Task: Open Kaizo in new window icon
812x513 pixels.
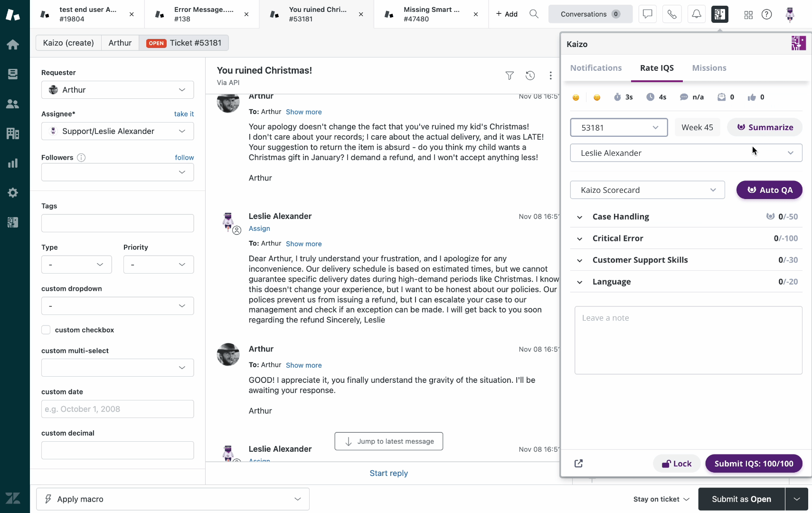Action: [x=578, y=464]
